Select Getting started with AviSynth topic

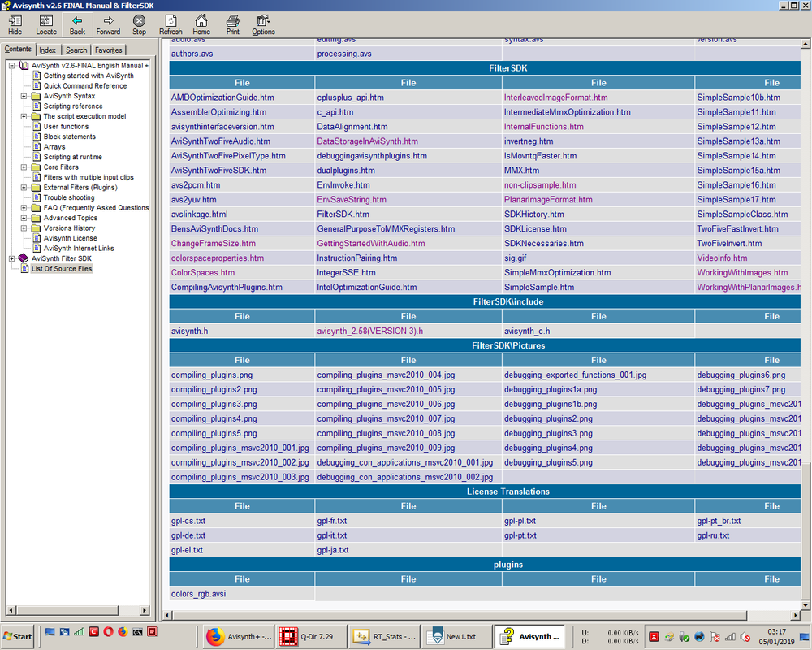pos(89,76)
